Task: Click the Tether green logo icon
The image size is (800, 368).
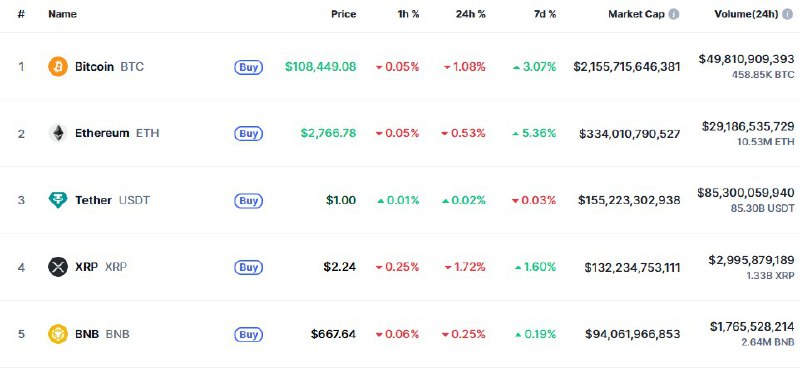Action: pyautogui.click(x=58, y=200)
